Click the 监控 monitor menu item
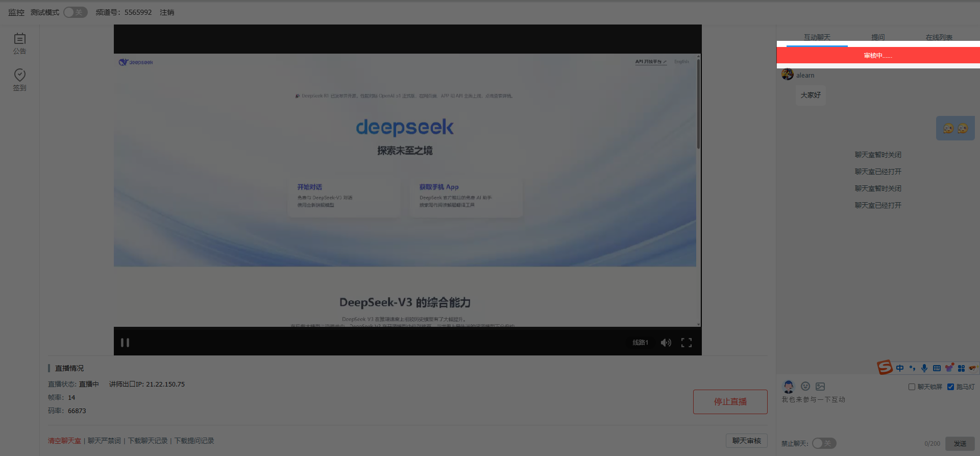The height and width of the screenshot is (456, 980). 16,12
